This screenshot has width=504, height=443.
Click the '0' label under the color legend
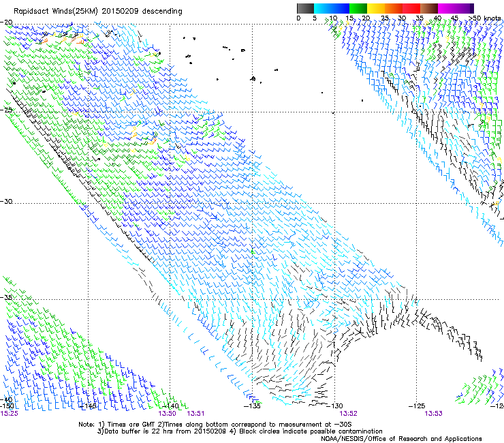point(298,18)
